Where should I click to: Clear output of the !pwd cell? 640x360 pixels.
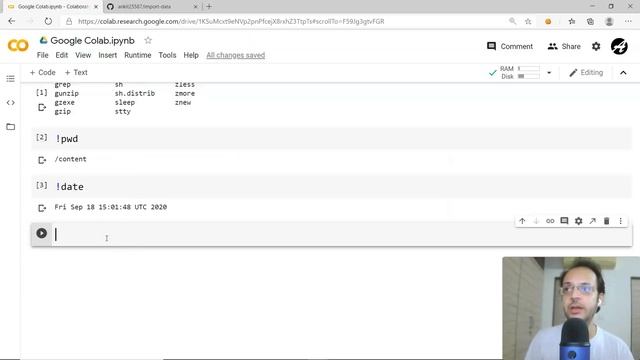42,160
